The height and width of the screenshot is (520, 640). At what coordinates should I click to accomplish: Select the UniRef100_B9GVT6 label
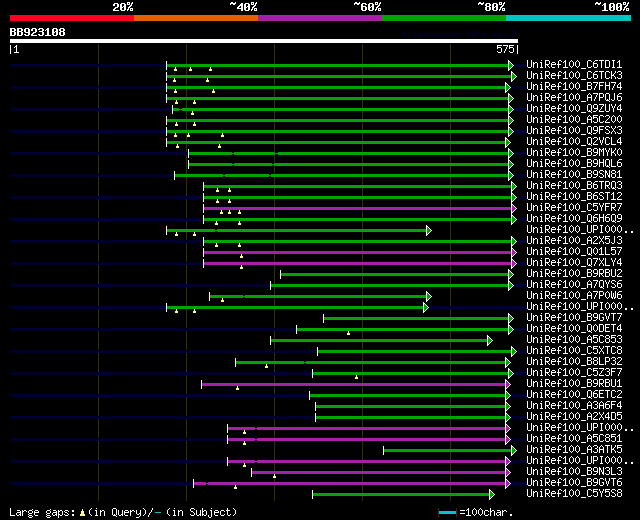click(574, 483)
